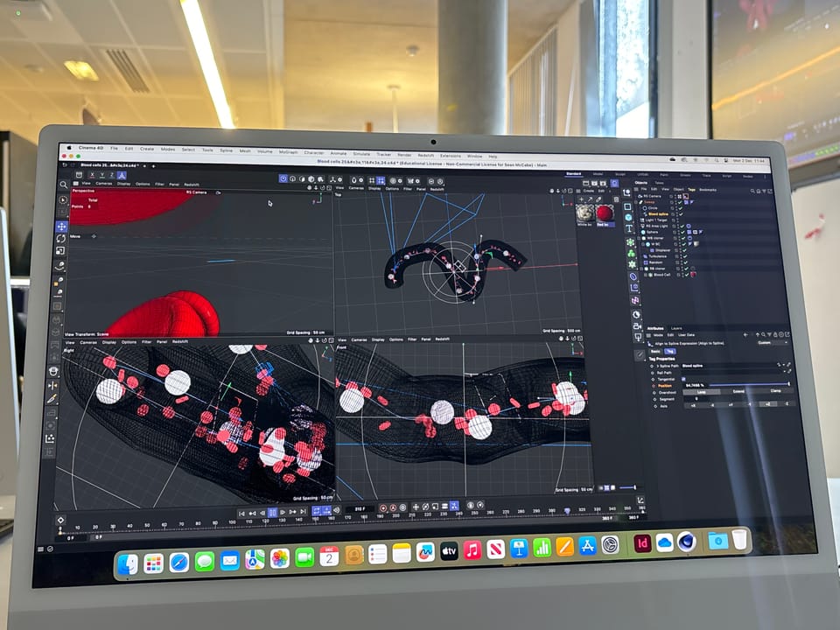
Task: Open the MoGraph menu in menu bar
Action: 288,152
